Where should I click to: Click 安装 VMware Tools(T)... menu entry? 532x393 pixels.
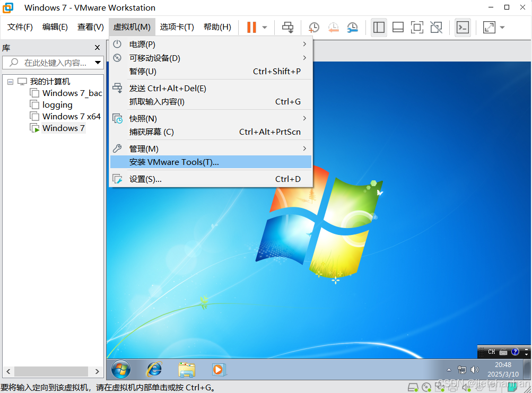tap(211, 162)
